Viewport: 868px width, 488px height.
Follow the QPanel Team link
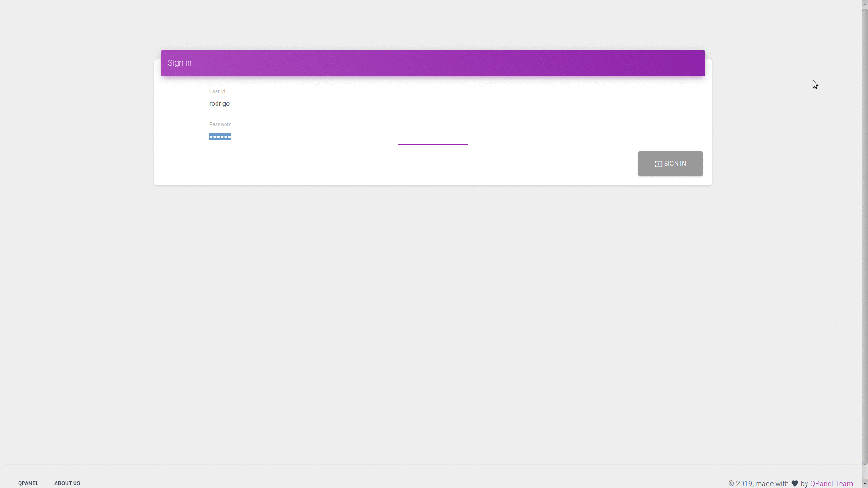pyautogui.click(x=831, y=483)
